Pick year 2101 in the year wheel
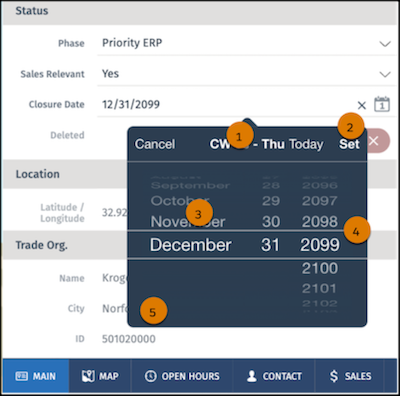 click(x=319, y=288)
